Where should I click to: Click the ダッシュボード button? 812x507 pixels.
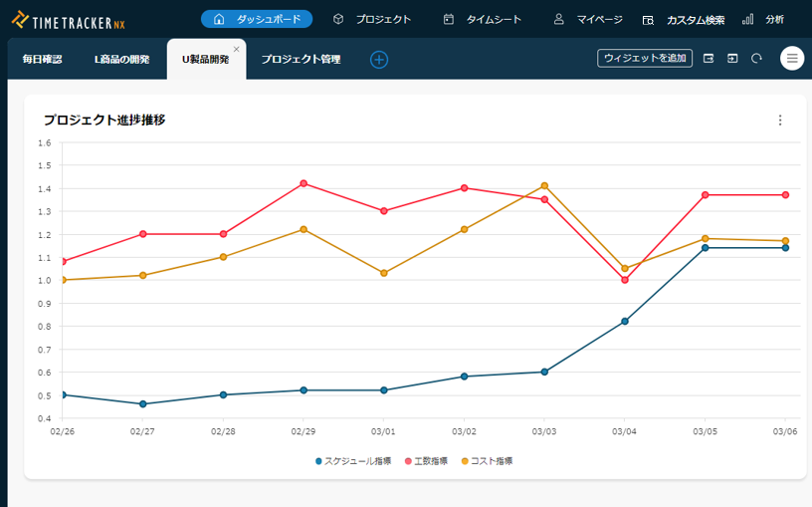(257, 19)
